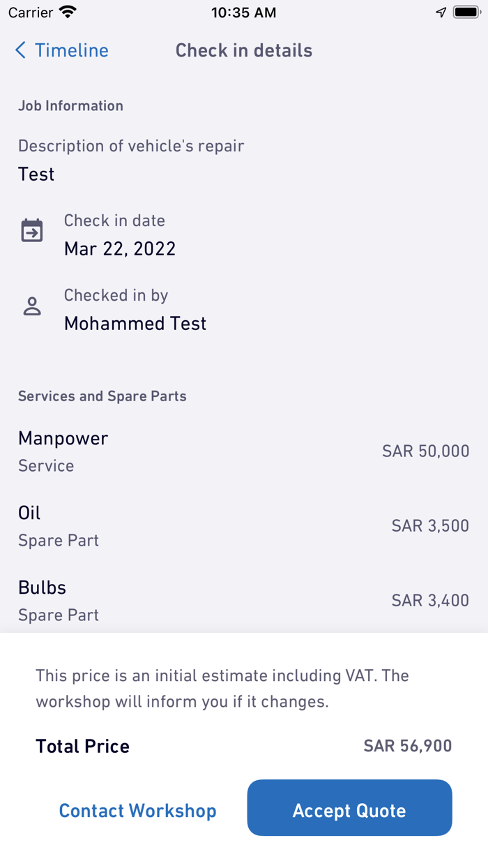Click the Job Information section header
The width and height of the screenshot is (488, 868).
(70, 105)
